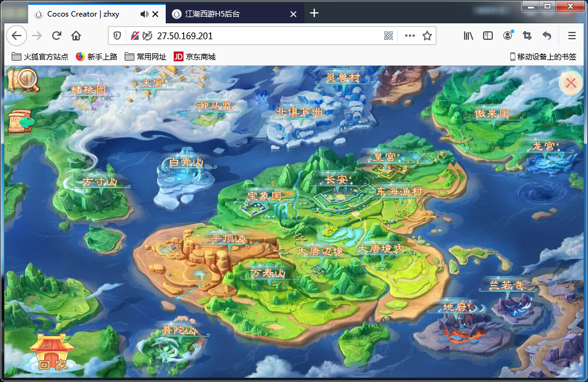The width and height of the screenshot is (588, 382).
Task: Select 皇宫 location label
Action: pos(384,157)
